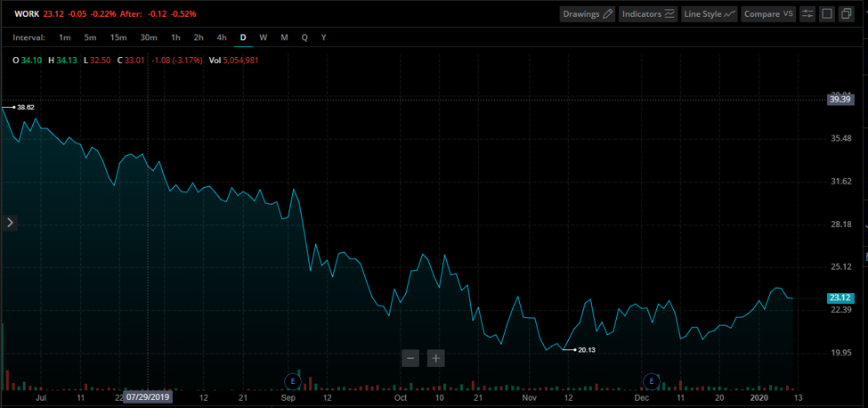Viewport: 868px width, 408px height.
Task: Open the September earnings E marker
Action: click(x=292, y=381)
